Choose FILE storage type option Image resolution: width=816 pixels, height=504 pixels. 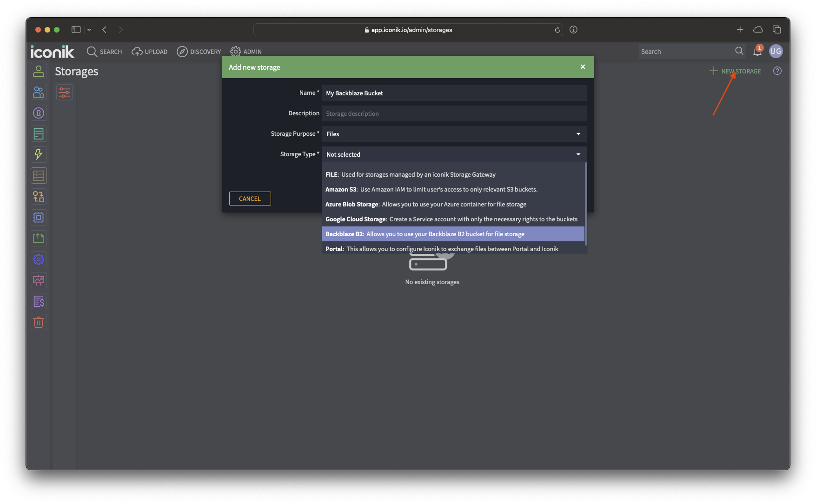453,174
